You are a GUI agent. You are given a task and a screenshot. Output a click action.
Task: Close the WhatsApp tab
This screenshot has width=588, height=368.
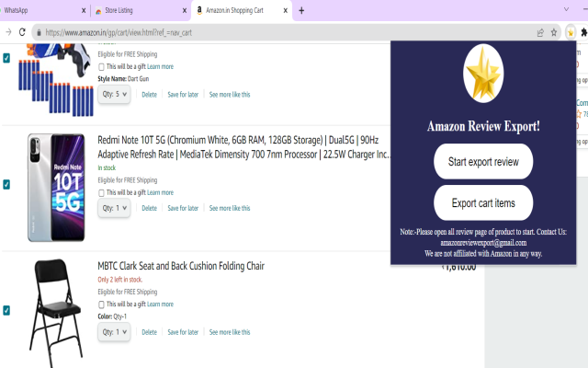[84, 10]
